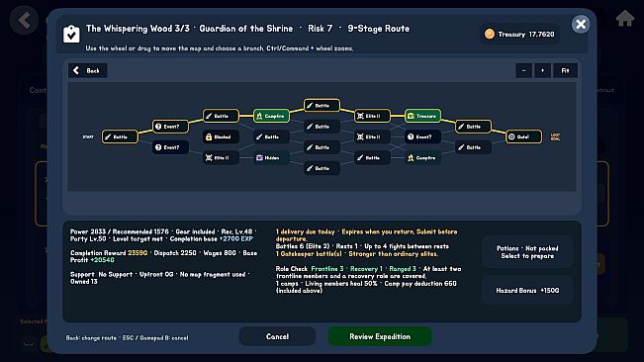The height and width of the screenshot is (362, 644).
Task: Click the 'Support No Support' line
Action: coord(102,274)
